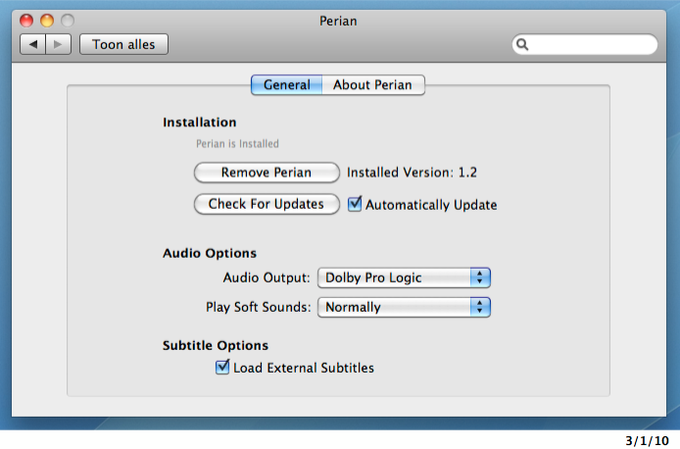This screenshot has width=680, height=449.
Task: Toggle the Automatically Update checkbox
Action: tap(355, 204)
